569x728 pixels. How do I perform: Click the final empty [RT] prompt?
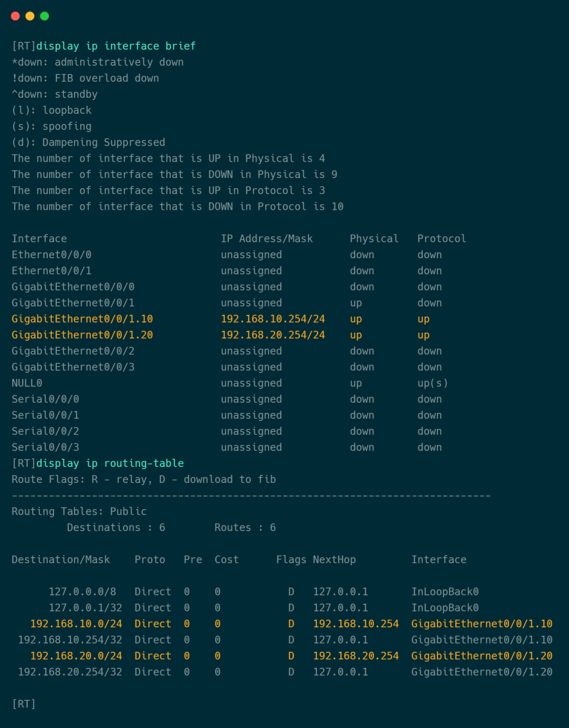coord(24,704)
